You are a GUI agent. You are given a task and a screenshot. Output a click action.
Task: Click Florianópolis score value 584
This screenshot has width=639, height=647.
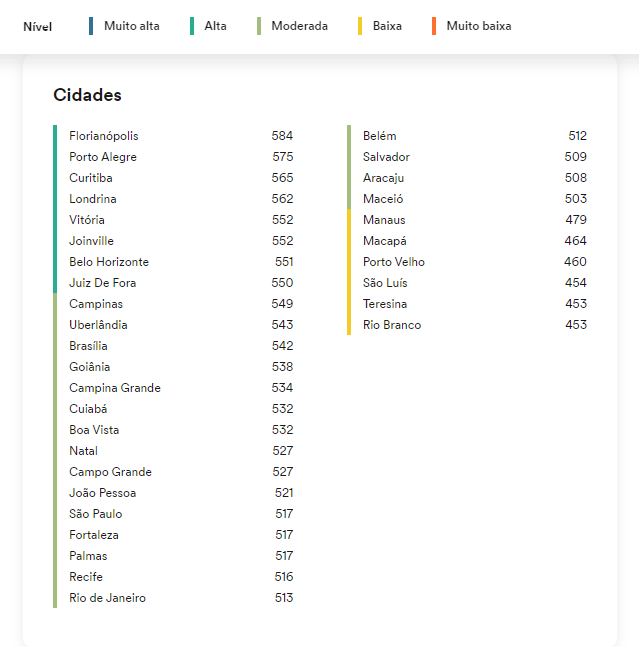click(x=282, y=136)
